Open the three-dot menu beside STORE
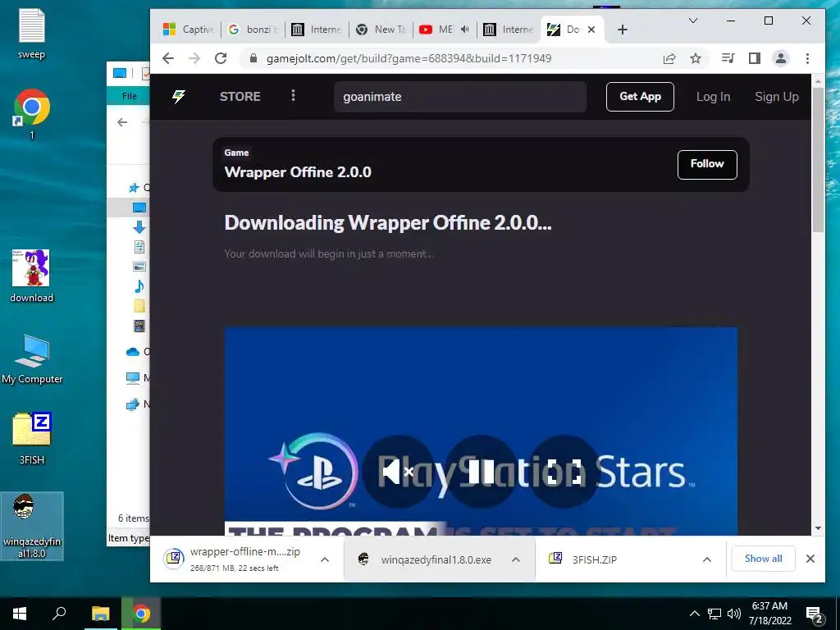Image resolution: width=840 pixels, height=630 pixels. point(293,95)
